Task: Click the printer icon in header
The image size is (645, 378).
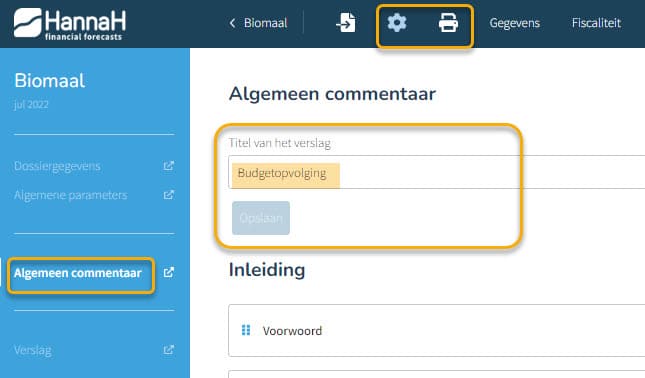Action: point(448,23)
